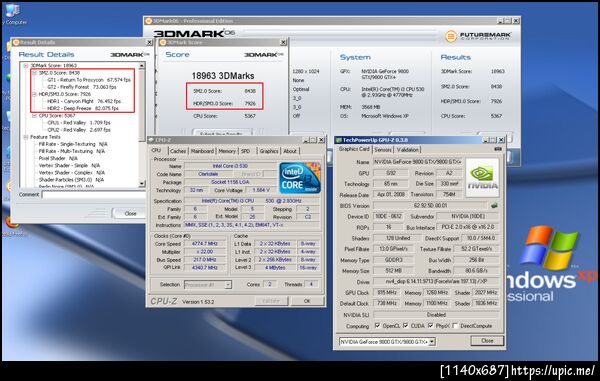The width and height of the screenshot is (600, 381).
Task: Collapse the CPU Score tree node
Action: point(34,116)
